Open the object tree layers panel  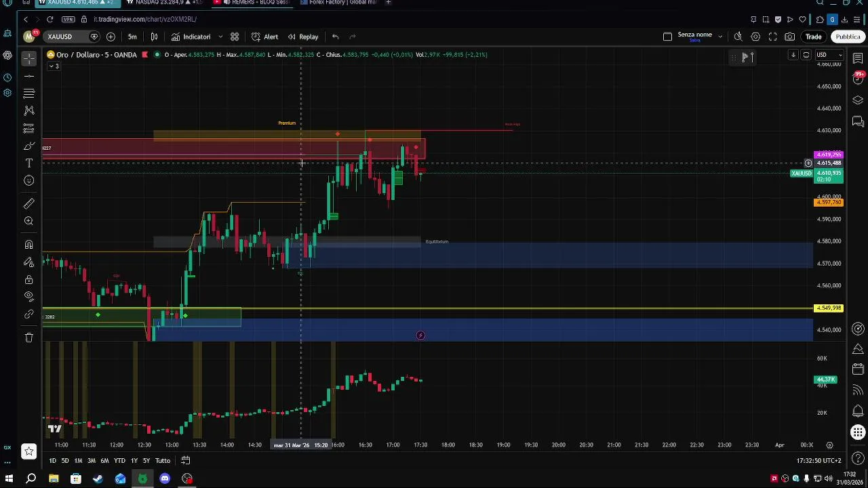[x=858, y=100]
